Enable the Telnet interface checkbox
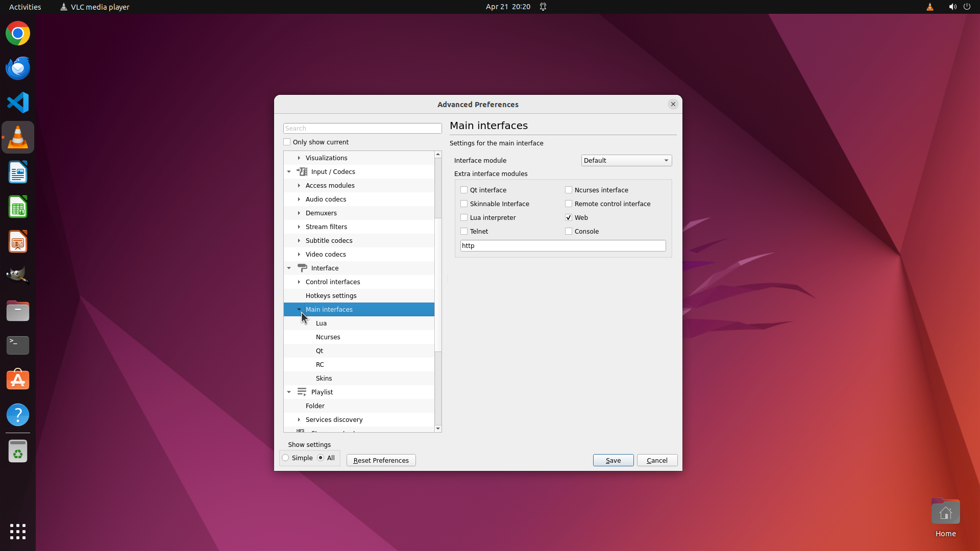 (x=464, y=231)
